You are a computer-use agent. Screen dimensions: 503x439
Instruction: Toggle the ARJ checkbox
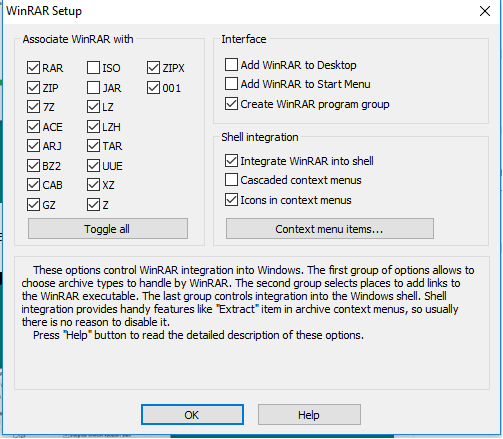(x=33, y=146)
